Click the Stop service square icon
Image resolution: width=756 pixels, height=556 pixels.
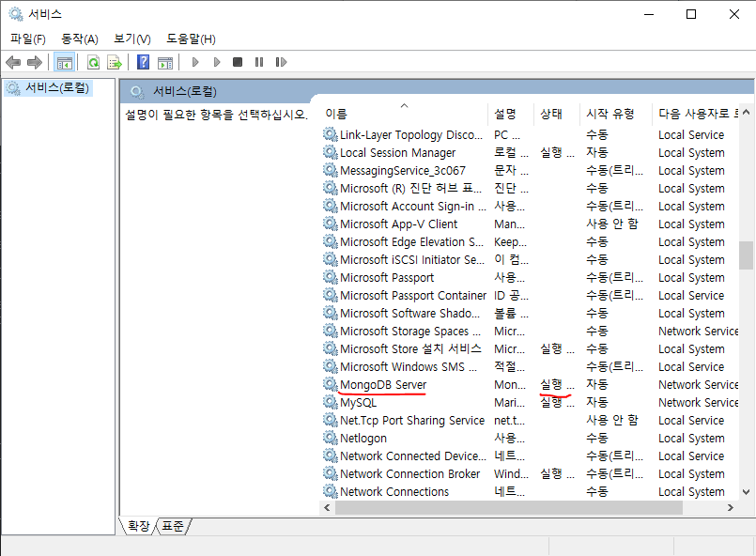tap(238, 62)
